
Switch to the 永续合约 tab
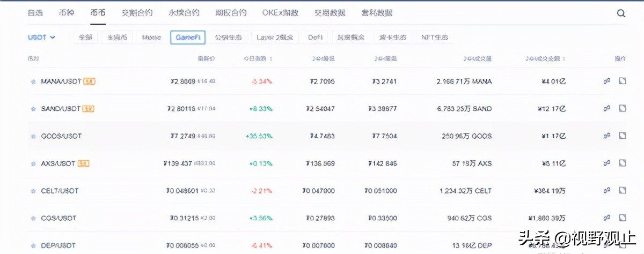pyautogui.click(x=184, y=13)
